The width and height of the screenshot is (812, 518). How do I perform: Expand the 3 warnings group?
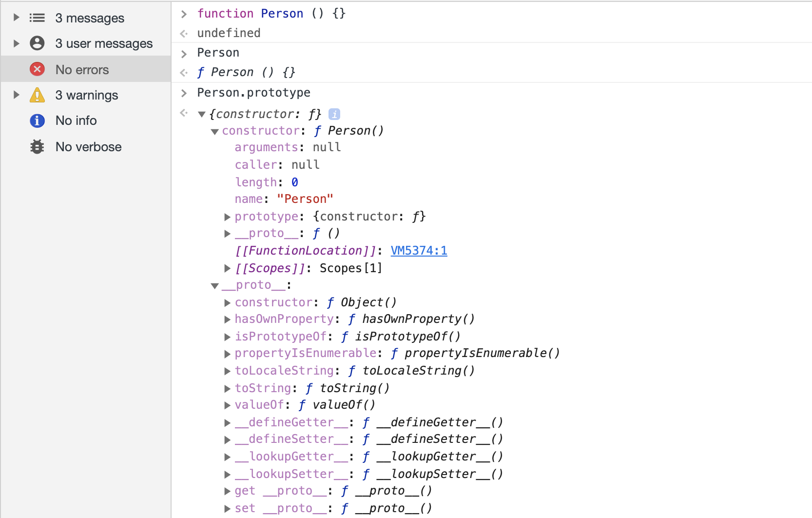coord(16,95)
